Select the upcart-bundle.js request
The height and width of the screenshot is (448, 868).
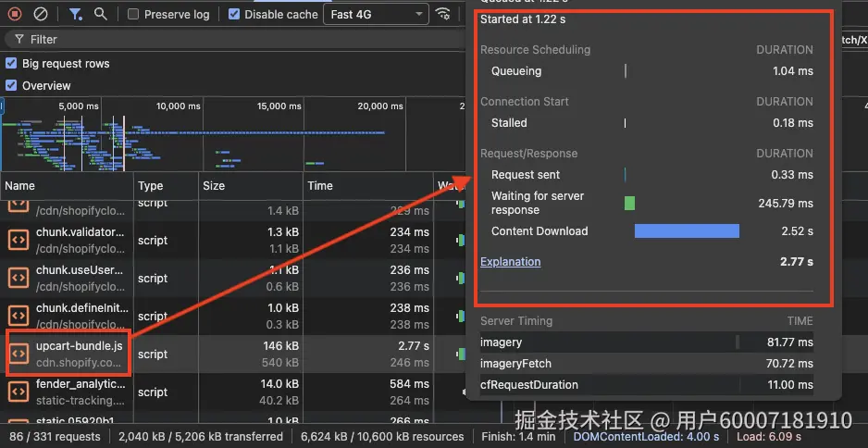80,347
